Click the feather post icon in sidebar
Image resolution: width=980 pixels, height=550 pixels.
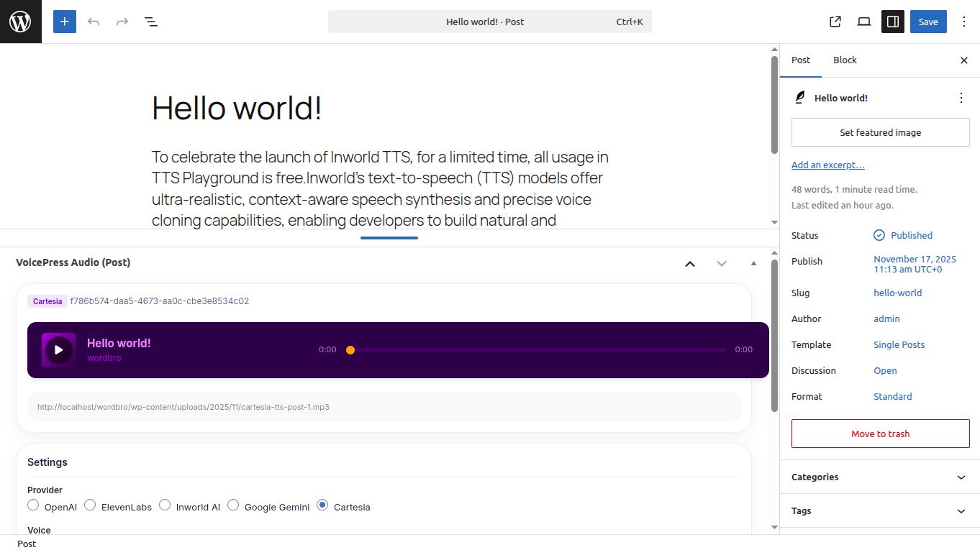pyautogui.click(x=799, y=98)
